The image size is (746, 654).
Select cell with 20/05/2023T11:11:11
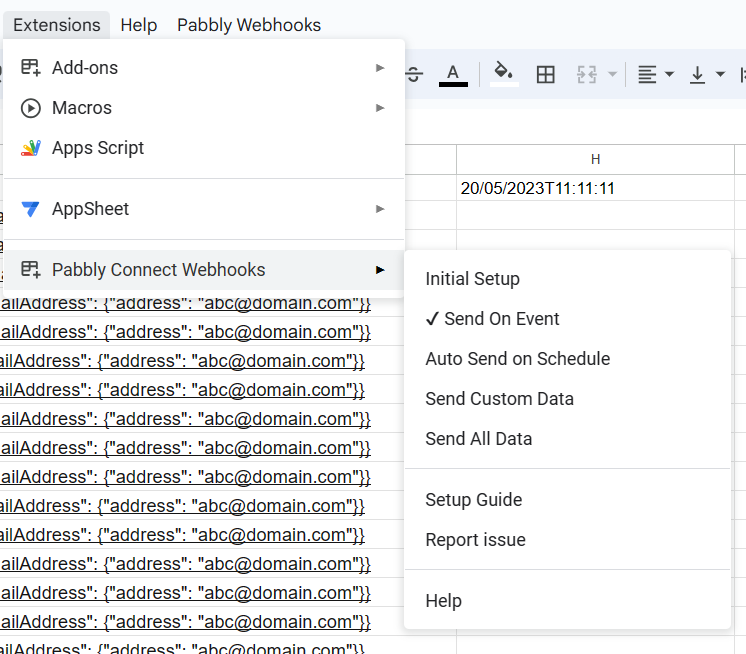[x=595, y=188]
